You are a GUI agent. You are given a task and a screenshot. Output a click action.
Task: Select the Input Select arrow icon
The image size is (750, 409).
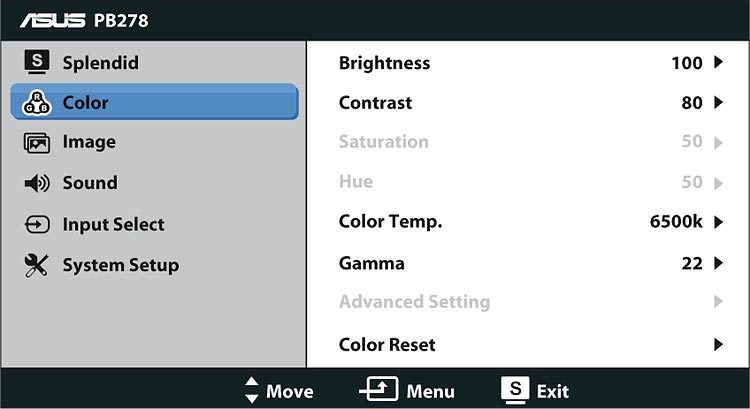click(x=37, y=224)
